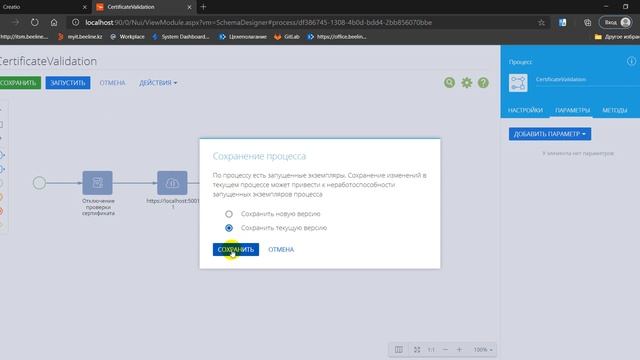
Task: Confirm with СОХРАНИТЬ in the dialog
Action: coord(236,249)
